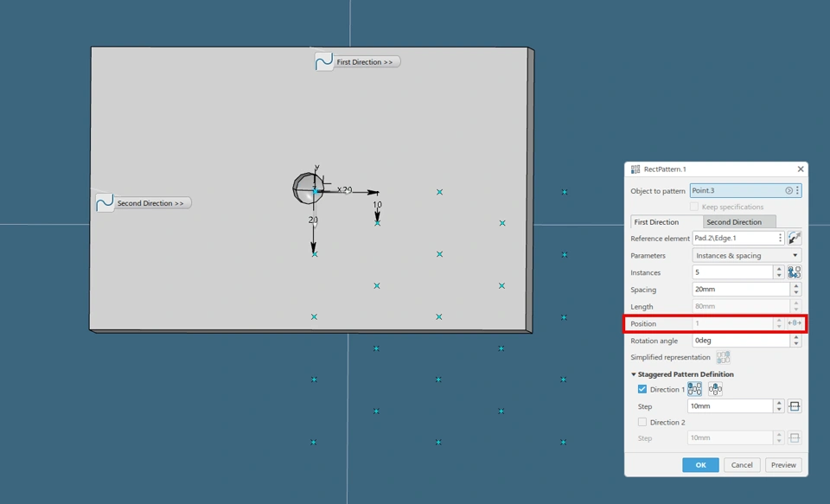Click the half-spacing icon beside Direction 1 Step
Screen dimensions: 830x504
pos(795,406)
